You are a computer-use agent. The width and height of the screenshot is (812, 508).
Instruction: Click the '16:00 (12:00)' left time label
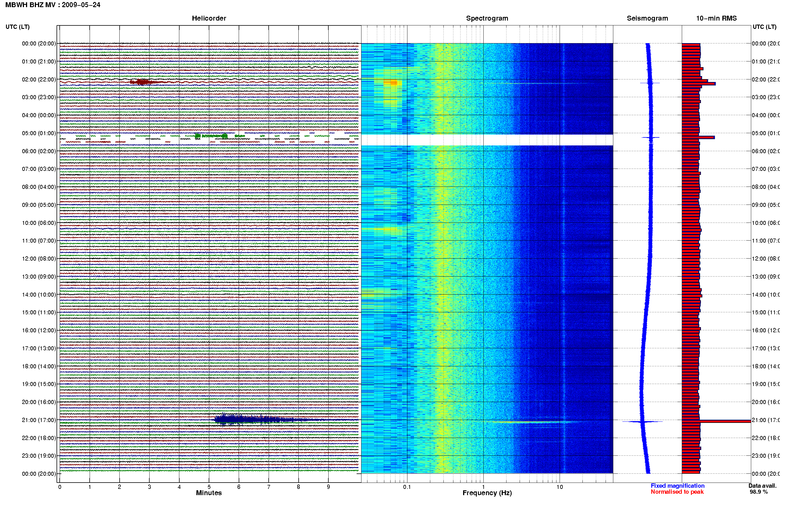point(39,330)
